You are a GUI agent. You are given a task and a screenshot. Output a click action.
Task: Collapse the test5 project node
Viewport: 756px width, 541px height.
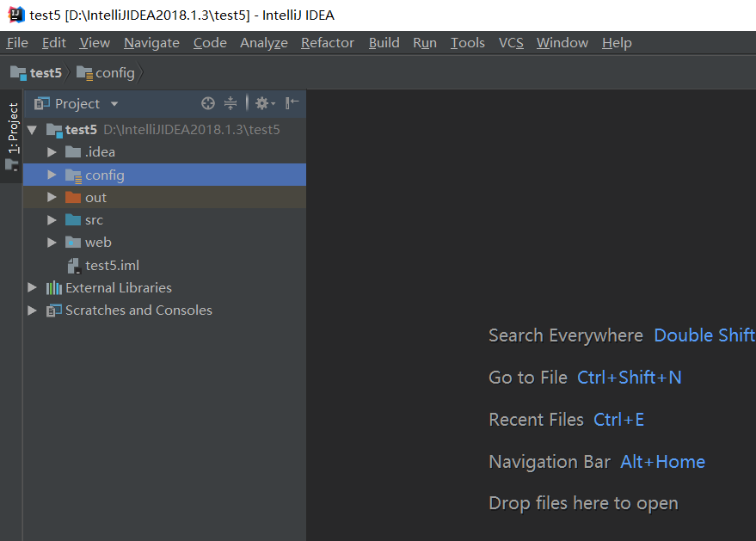tap(32, 129)
